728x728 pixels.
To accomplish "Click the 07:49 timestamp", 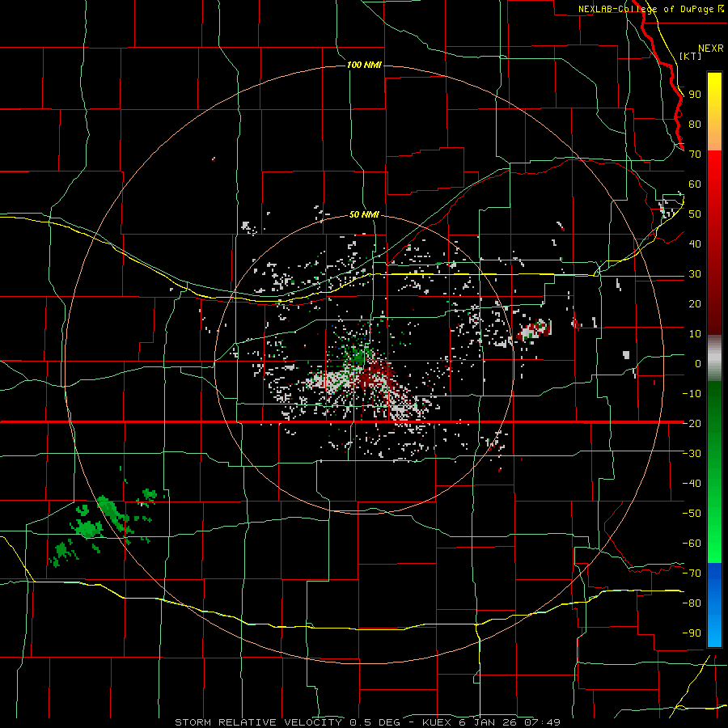I will 543,722.
